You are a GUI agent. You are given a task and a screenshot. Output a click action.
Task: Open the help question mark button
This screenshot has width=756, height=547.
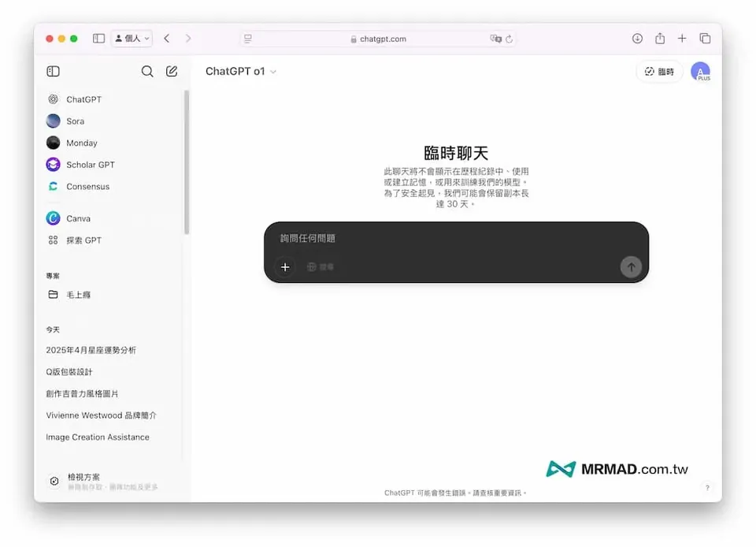click(707, 488)
